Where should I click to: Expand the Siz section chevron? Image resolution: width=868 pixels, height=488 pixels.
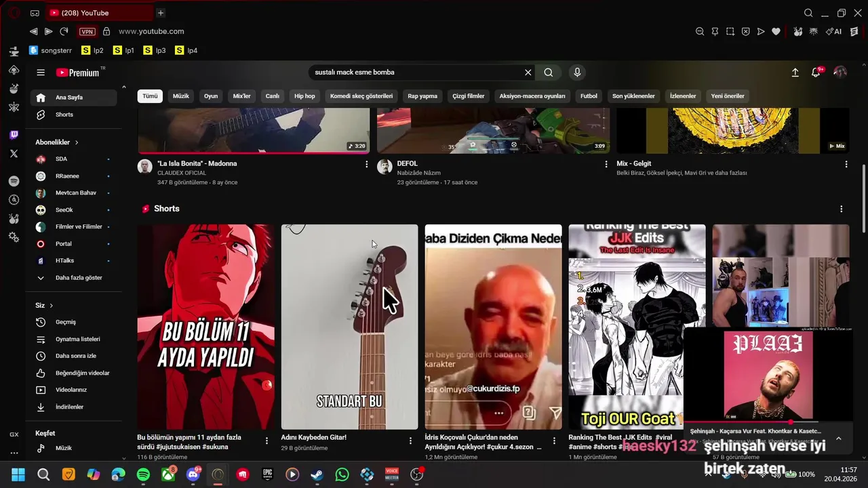coord(51,306)
